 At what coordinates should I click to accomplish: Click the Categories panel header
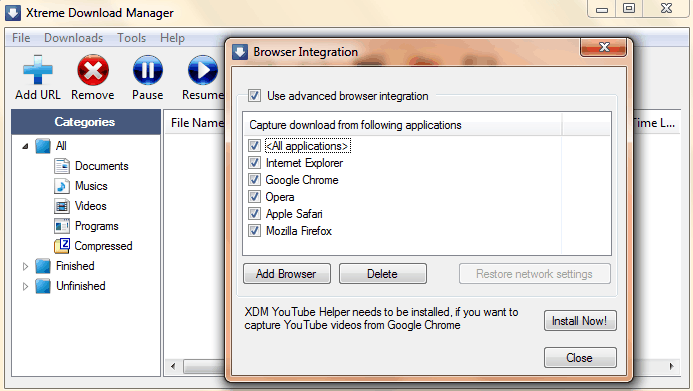[86, 122]
